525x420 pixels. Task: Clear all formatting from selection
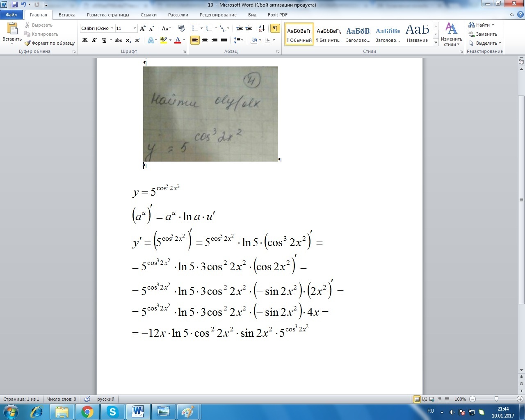pos(182,28)
